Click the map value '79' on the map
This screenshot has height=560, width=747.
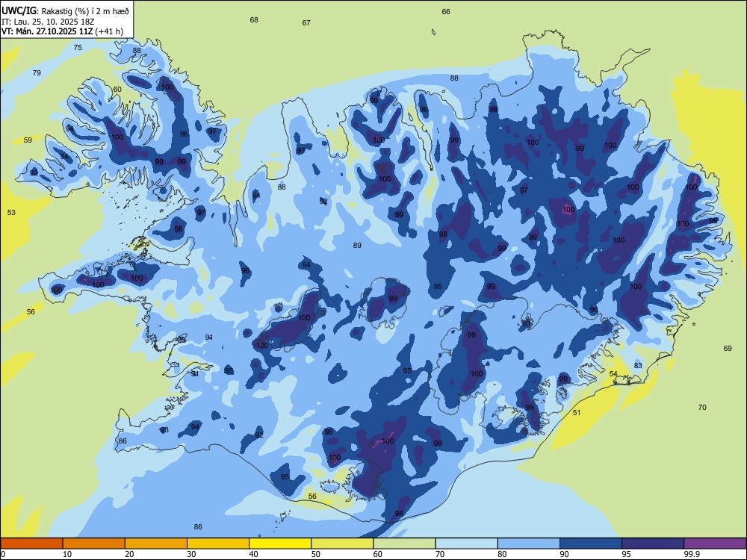click(37, 73)
